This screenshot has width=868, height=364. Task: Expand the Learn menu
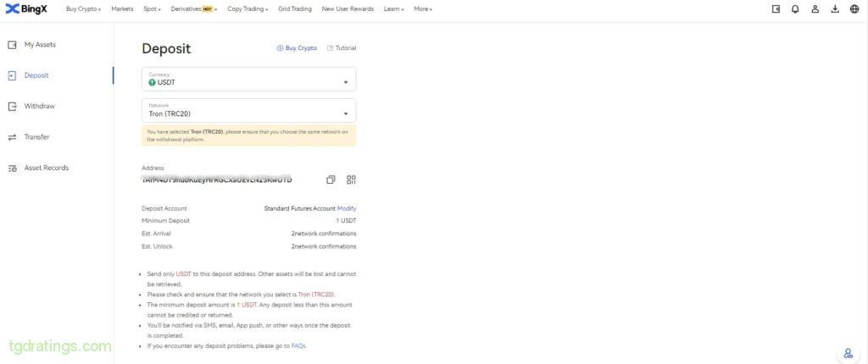393,8
